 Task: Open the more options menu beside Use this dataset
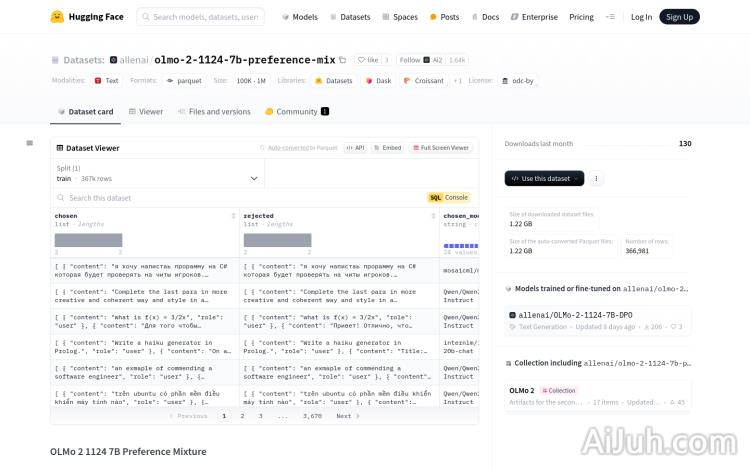point(596,178)
